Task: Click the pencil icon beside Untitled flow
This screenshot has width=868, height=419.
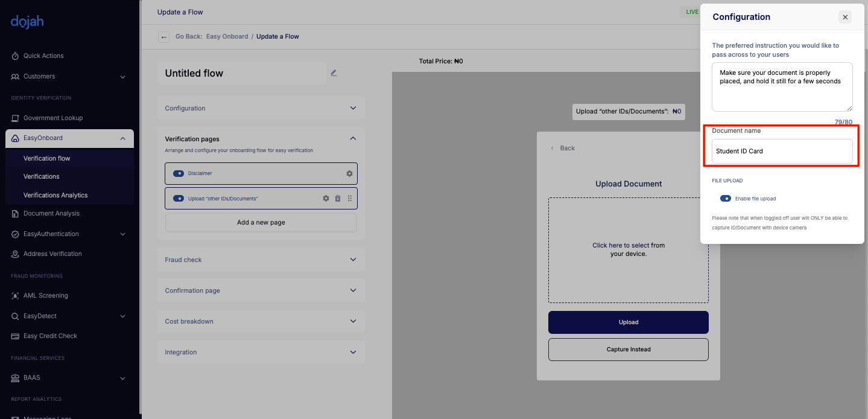Action: coord(334,73)
